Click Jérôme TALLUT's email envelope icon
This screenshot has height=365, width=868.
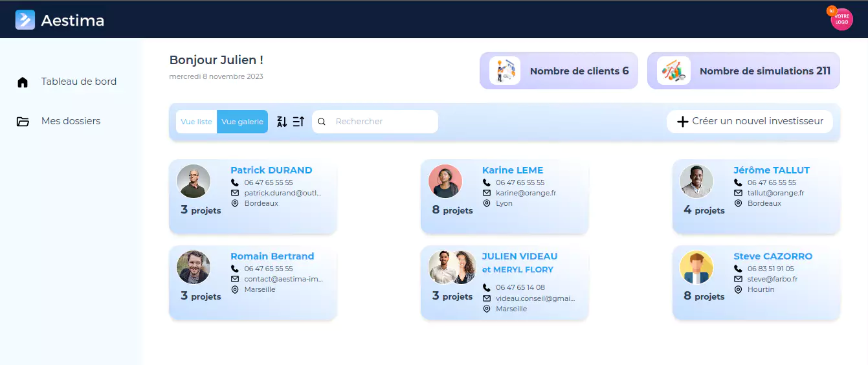(x=738, y=193)
